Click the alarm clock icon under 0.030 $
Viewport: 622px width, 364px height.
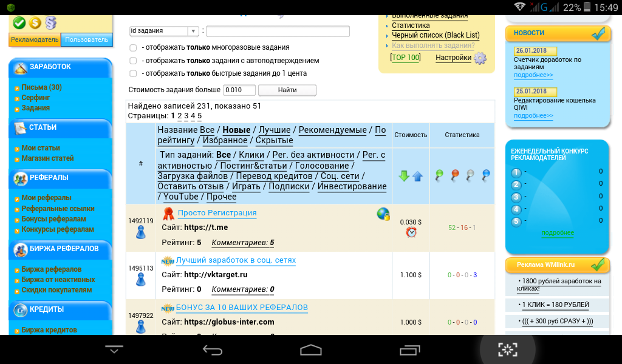tap(411, 232)
